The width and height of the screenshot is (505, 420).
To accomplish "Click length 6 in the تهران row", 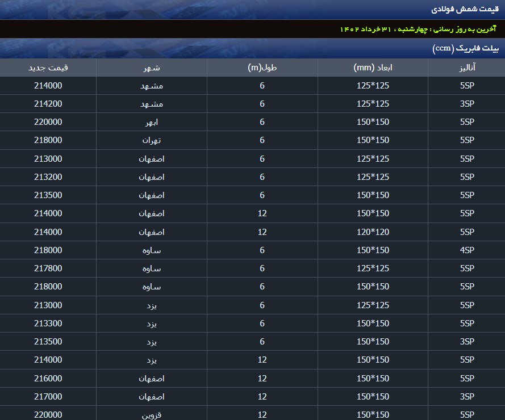I will [x=262, y=140].
